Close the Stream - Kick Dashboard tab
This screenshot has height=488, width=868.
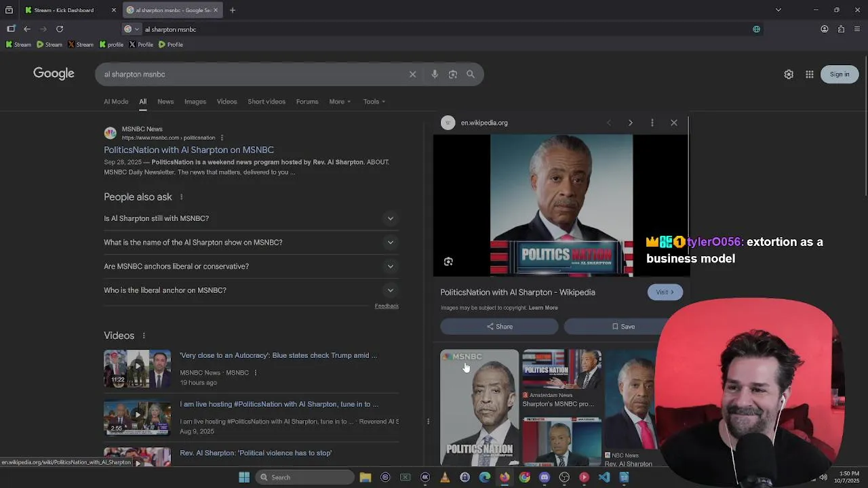[114, 10]
